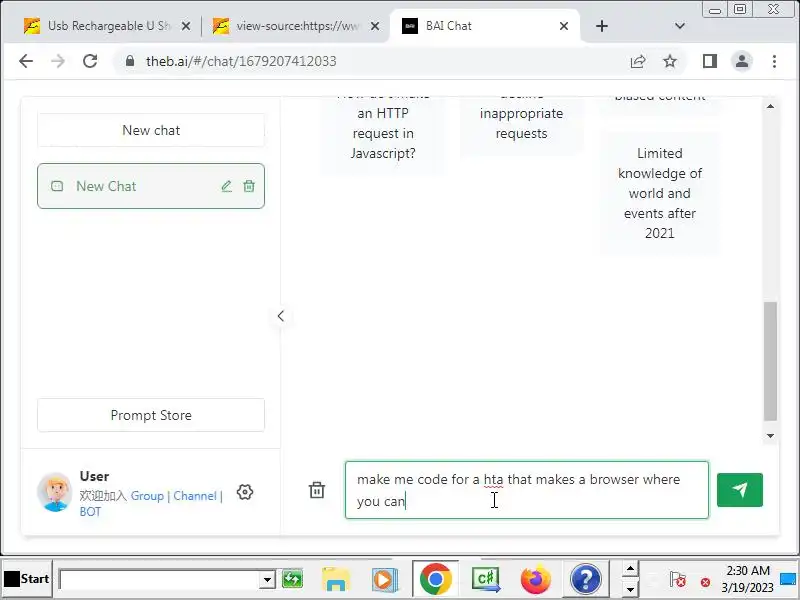Rename New Chat with the pencil icon

[227, 186]
